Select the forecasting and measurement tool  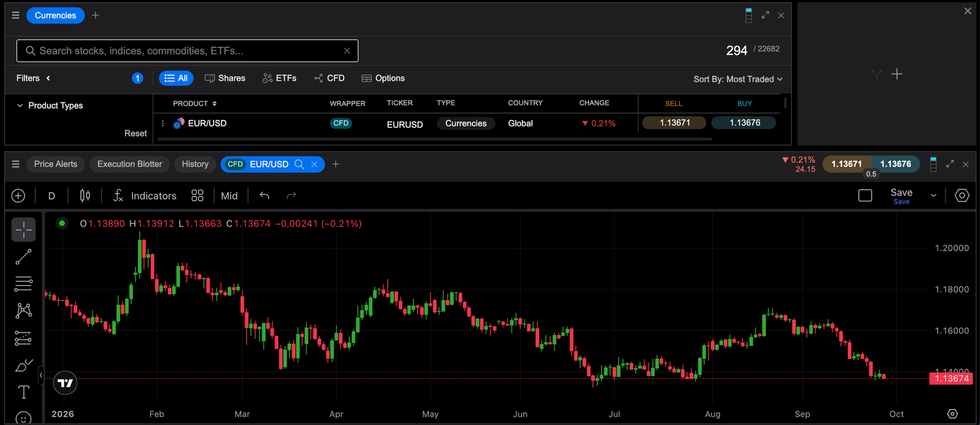(23, 338)
